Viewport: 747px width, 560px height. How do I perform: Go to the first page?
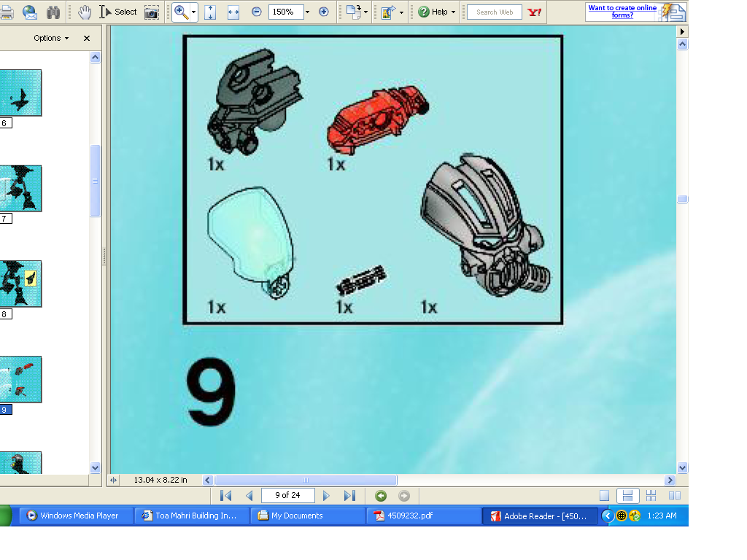point(226,496)
